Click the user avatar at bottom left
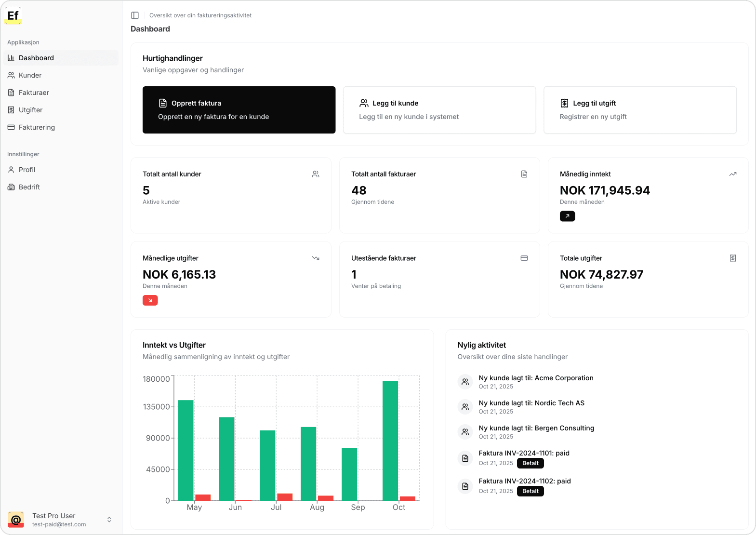Viewport: 756px width, 535px height. click(x=16, y=520)
